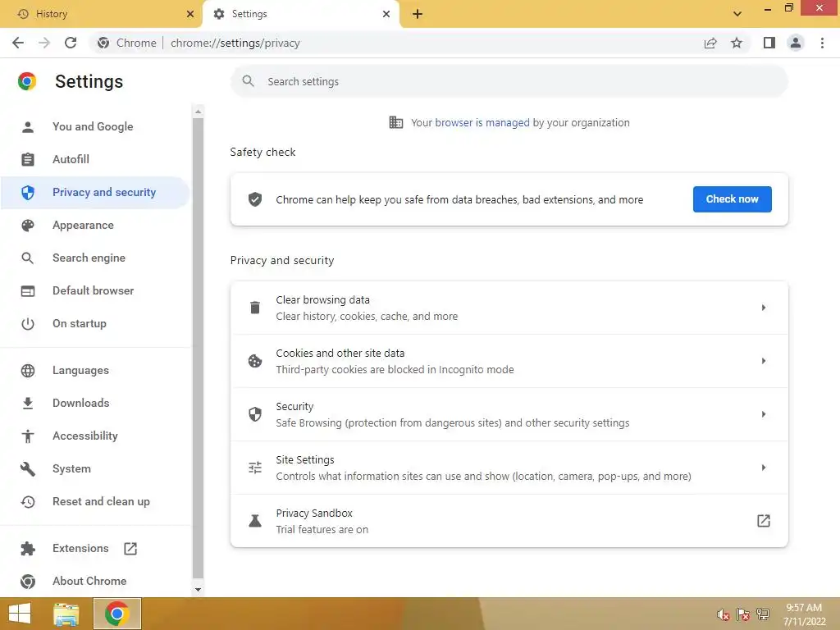Click the sidebar scrollbar thumb
Screen dimensions: 840x630
[199, 348]
